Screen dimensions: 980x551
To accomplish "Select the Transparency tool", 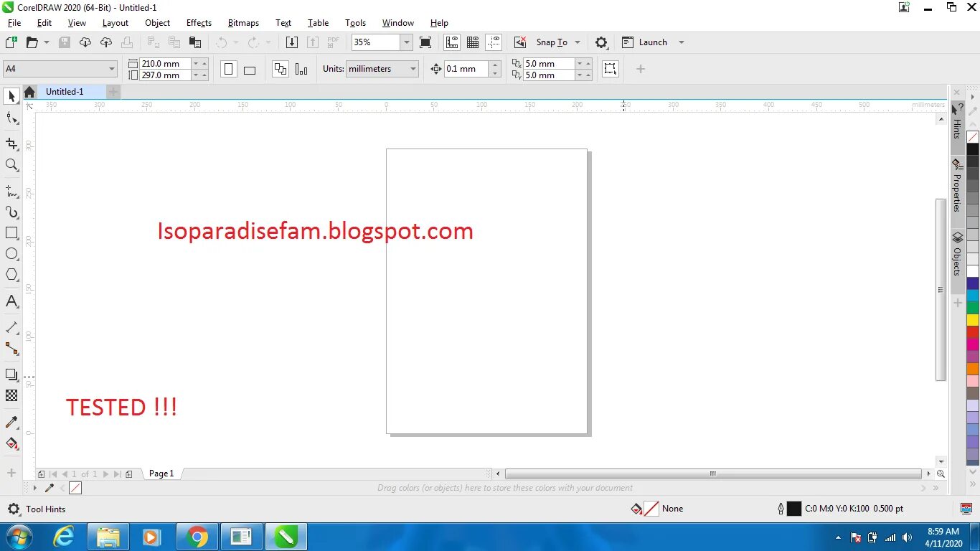I will pos(11,395).
